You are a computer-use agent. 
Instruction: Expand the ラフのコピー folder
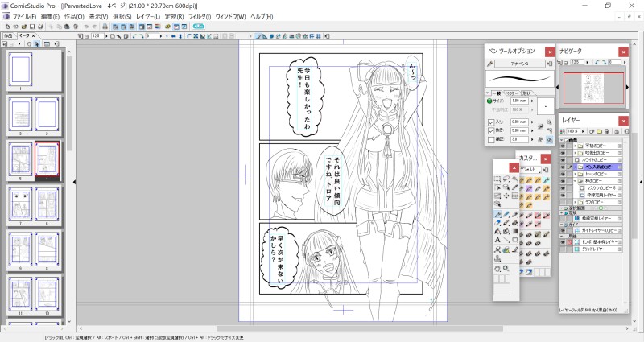575,203
